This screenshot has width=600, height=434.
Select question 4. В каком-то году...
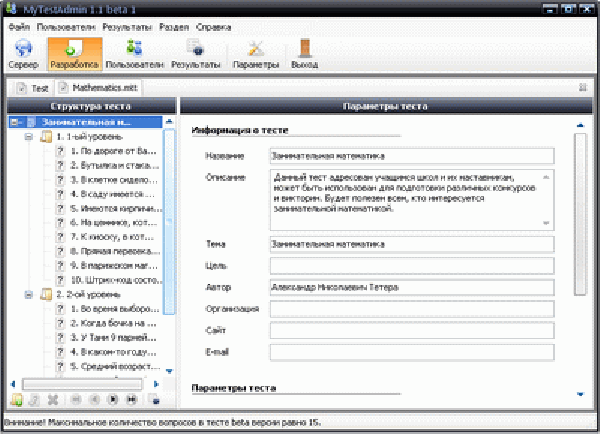tap(113, 352)
